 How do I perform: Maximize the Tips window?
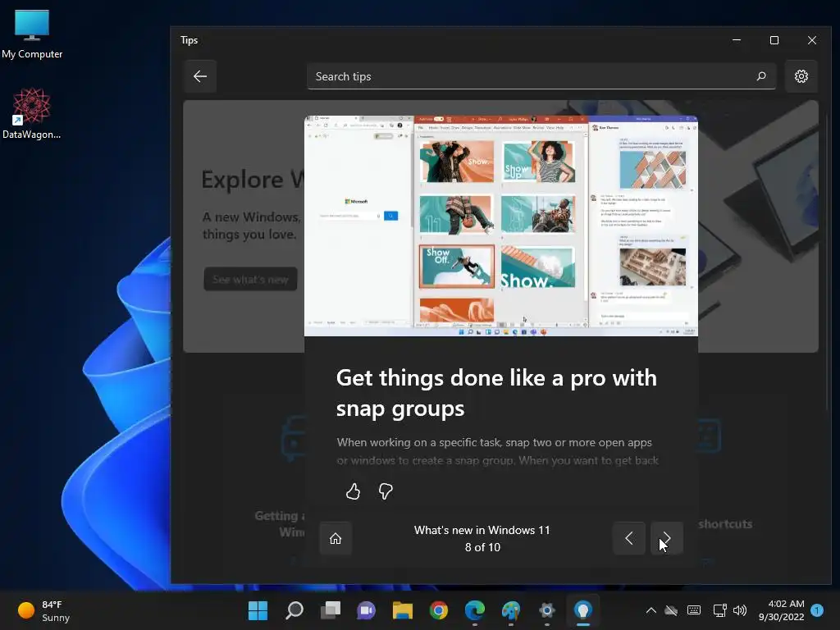pyautogui.click(x=774, y=40)
